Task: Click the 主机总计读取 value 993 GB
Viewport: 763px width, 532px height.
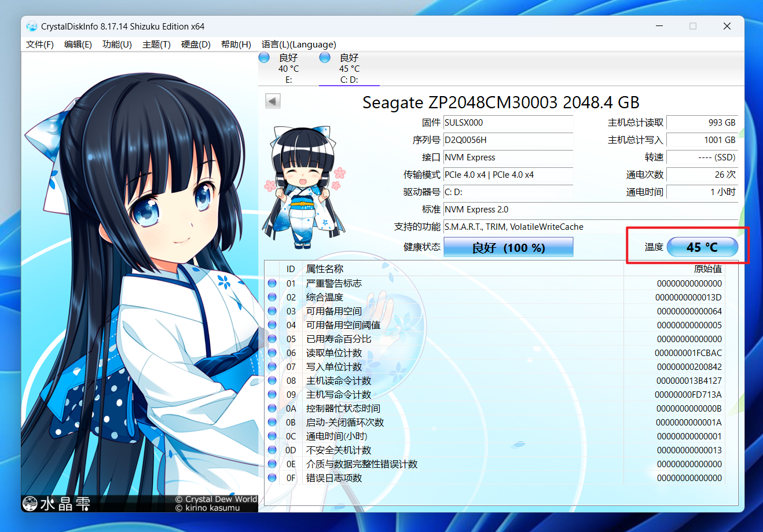Action: [x=702, y=123]
